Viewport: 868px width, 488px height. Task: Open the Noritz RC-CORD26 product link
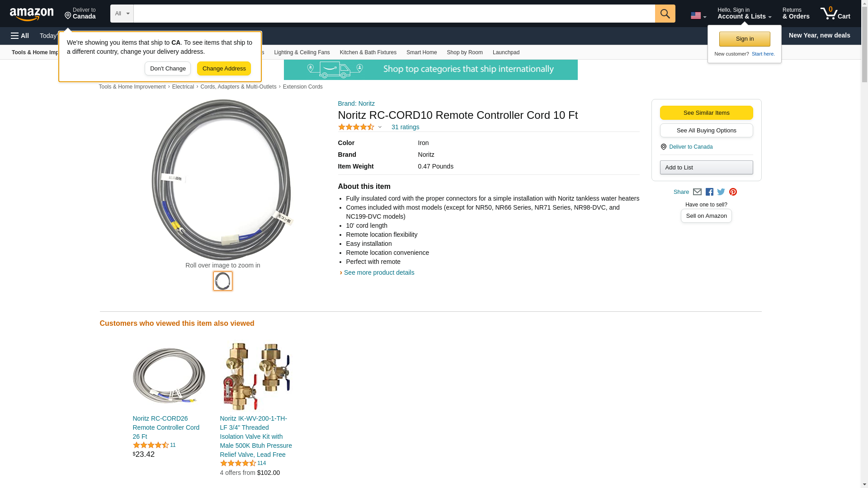(166, 427)
